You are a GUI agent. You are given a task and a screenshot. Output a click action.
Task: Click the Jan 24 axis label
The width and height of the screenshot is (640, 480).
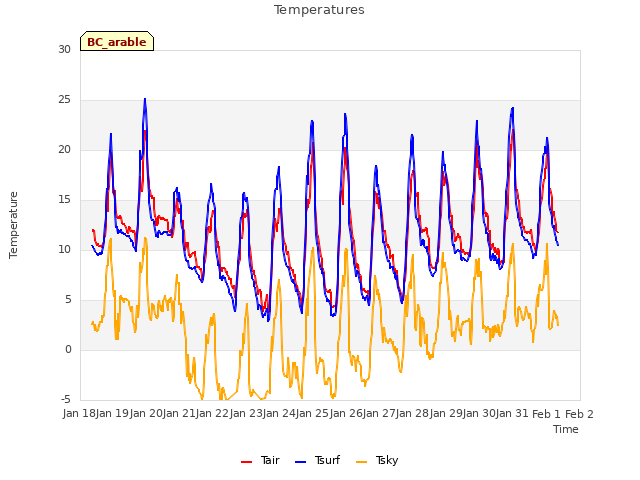[x=279, y=414]
